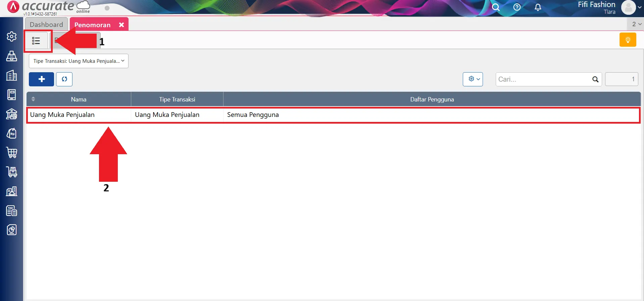Click the top header search magnifier
Screen dimensions: 644x301
496,7
